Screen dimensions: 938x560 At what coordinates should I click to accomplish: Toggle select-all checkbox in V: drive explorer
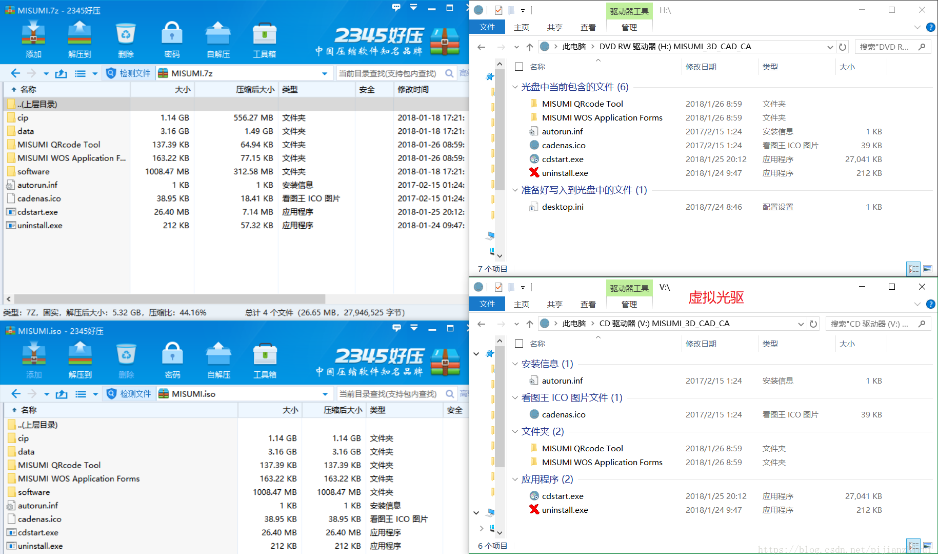(x=519, y=344)
